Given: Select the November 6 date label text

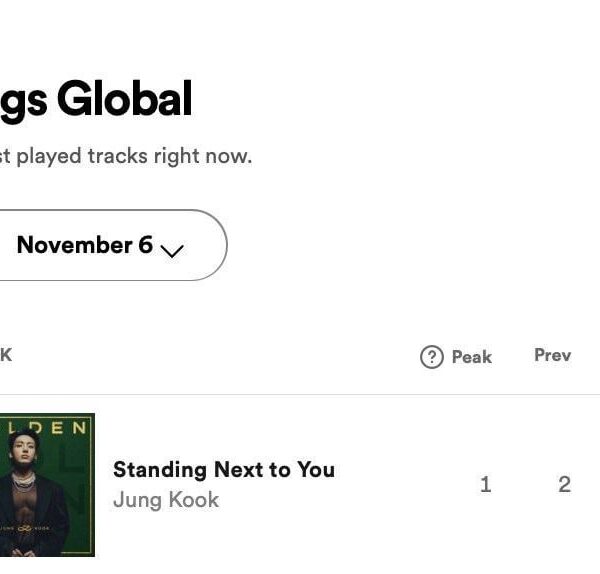Looking at the screenshot, I should click(x=84, y=245).
